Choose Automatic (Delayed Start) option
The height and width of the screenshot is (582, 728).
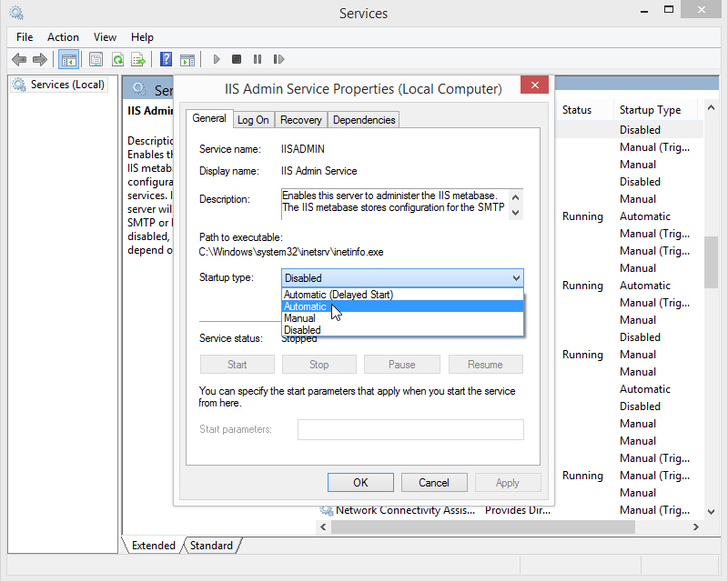402,295
